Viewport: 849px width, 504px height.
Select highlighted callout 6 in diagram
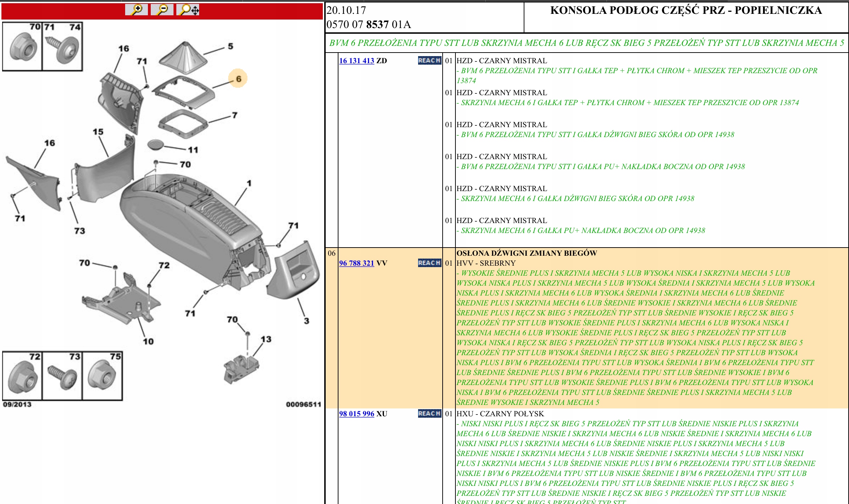(238, 79)
